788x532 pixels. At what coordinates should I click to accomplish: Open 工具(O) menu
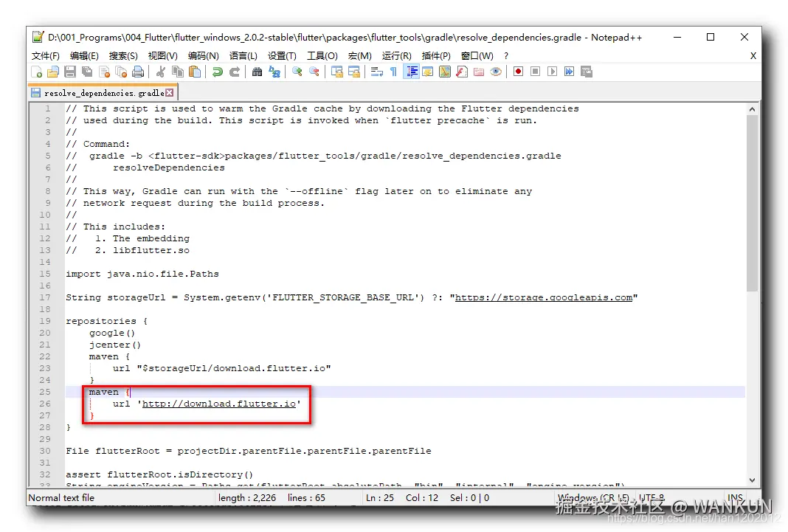click(x=322, y=56)
